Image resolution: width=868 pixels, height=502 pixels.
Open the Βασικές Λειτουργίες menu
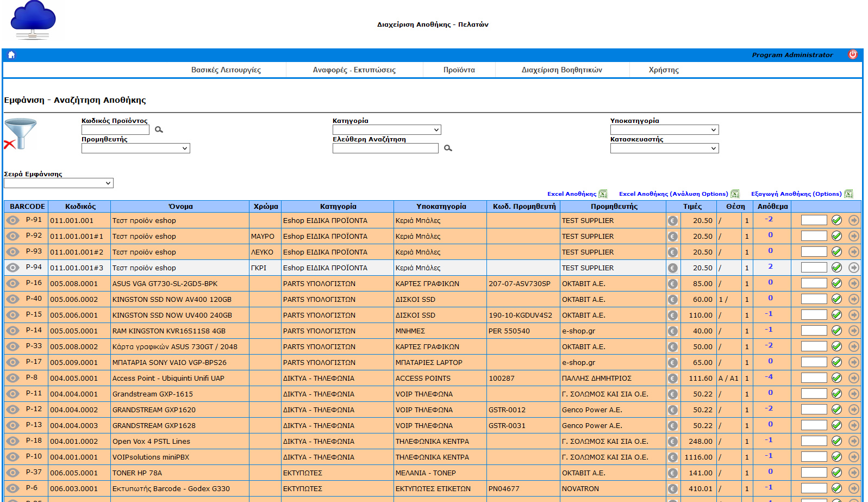(x=226, y=70)
